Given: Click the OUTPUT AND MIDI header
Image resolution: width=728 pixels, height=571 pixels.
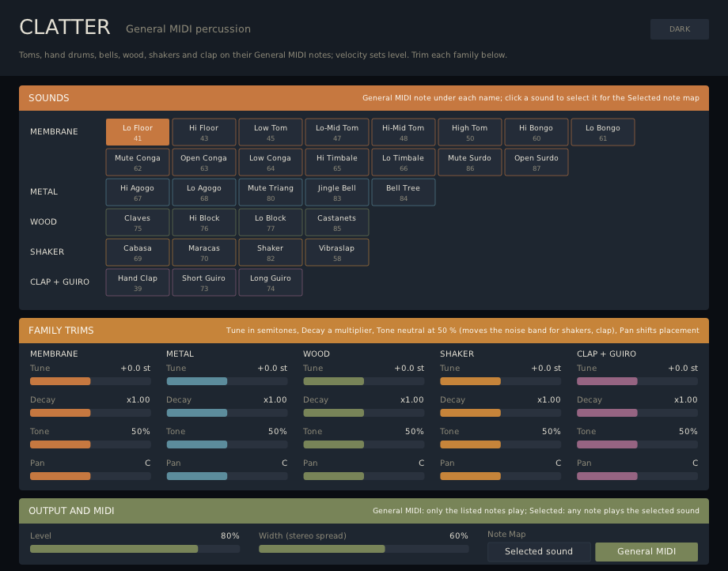Looking at the screenshot, I should pyautogui.click(x=364, y=511).
